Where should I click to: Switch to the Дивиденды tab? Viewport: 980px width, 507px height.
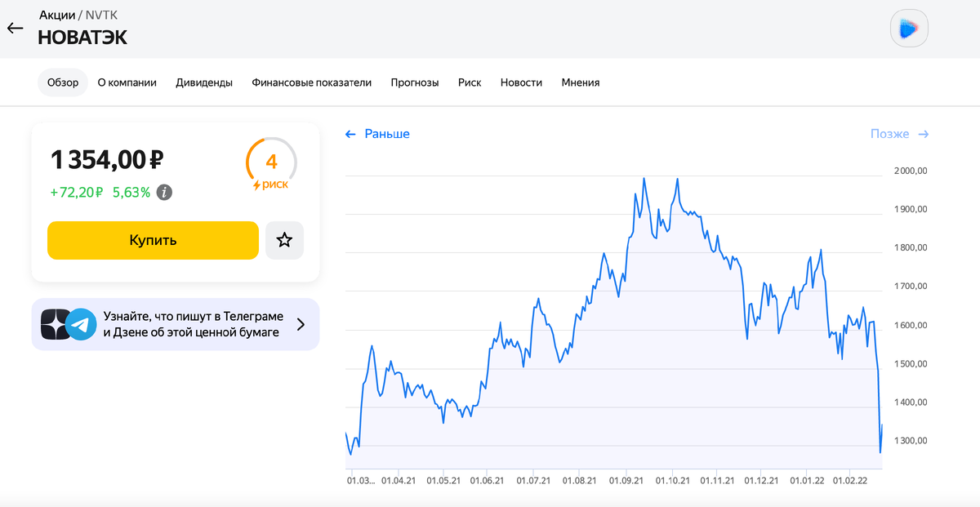204,82
